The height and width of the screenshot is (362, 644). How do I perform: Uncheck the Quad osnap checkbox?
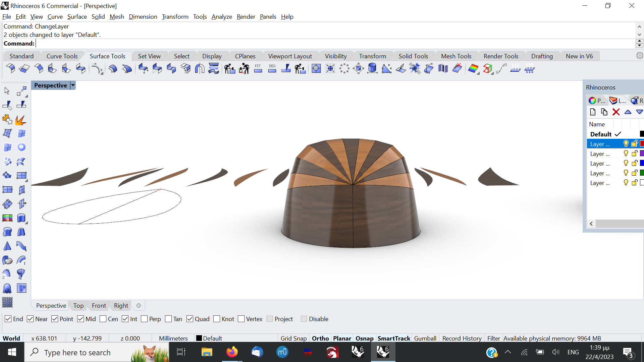[x=190, y=319]
